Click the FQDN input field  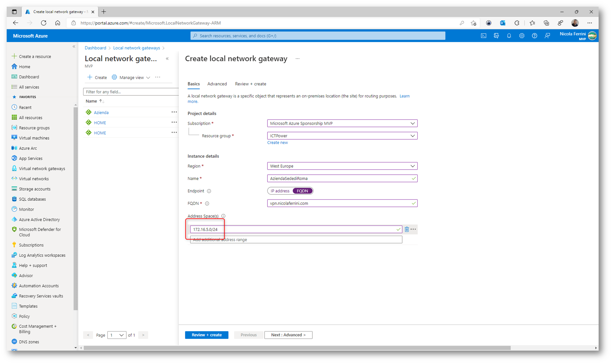(342, 203)
